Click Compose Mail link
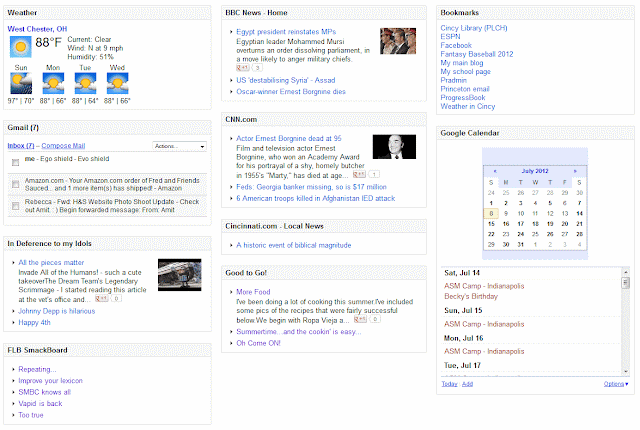The height and width of the screenshot is (430, 640). [x=63, y=146]
